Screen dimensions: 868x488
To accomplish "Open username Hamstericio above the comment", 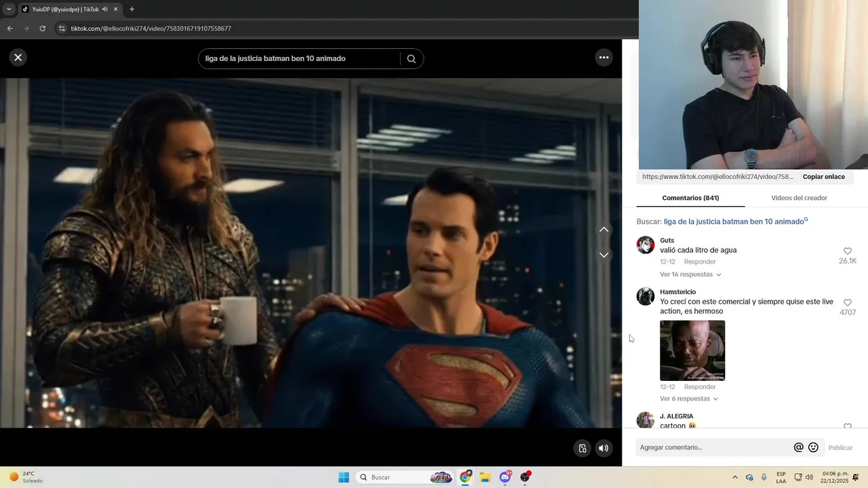I will 677,292.
